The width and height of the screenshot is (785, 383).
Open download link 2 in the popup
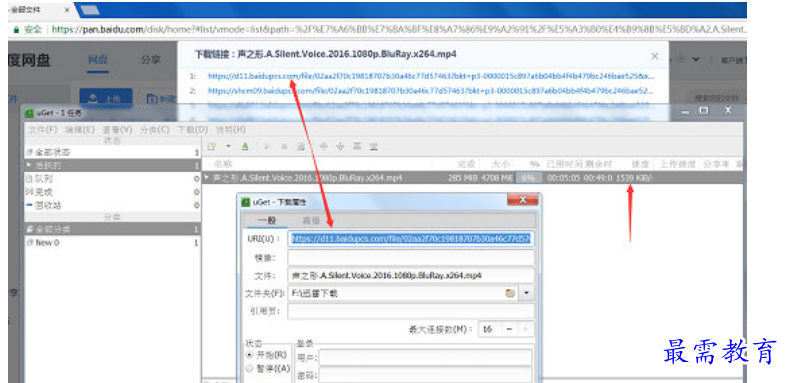[x=431, y=91]
